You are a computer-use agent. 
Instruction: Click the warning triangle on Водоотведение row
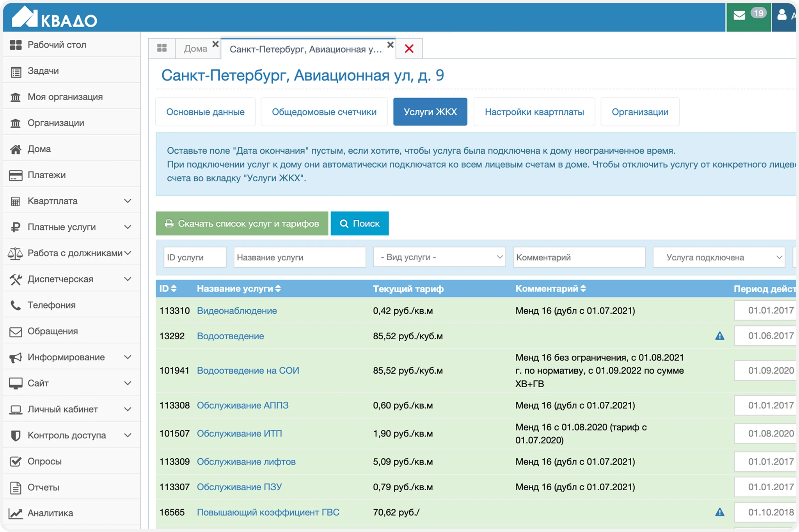click(x=719, y=336)
